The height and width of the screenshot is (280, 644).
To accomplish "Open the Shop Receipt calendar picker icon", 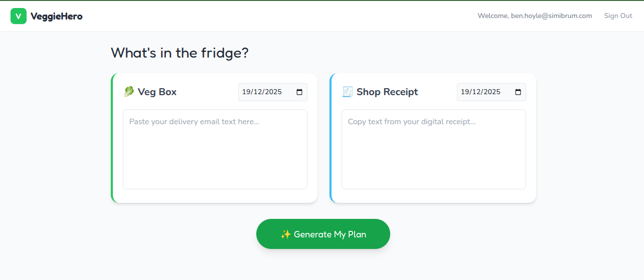I will click(518, 92).
